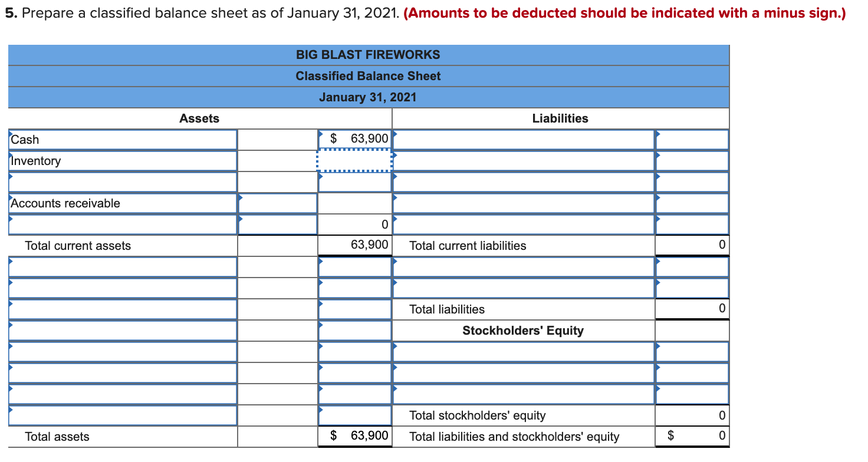Select equity amount field directly below Stockholders' Equity row
868x462 pixels.
[x=692, y=352]
